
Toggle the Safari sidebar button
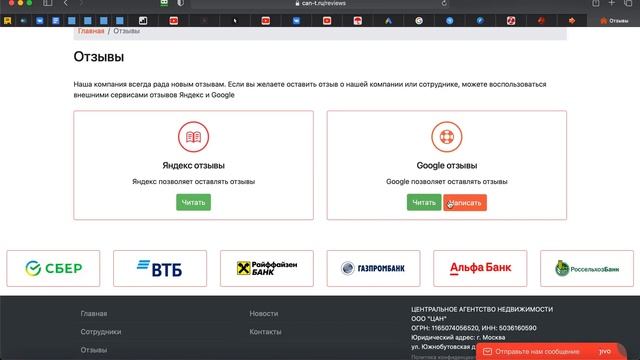point(48,3)
